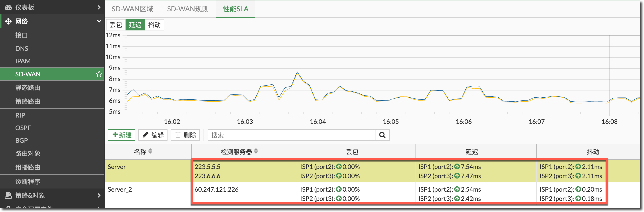Switch chart to 抖动 jitter view
Image resolution: width=644 pixels, height=212 pixels.
154,25
